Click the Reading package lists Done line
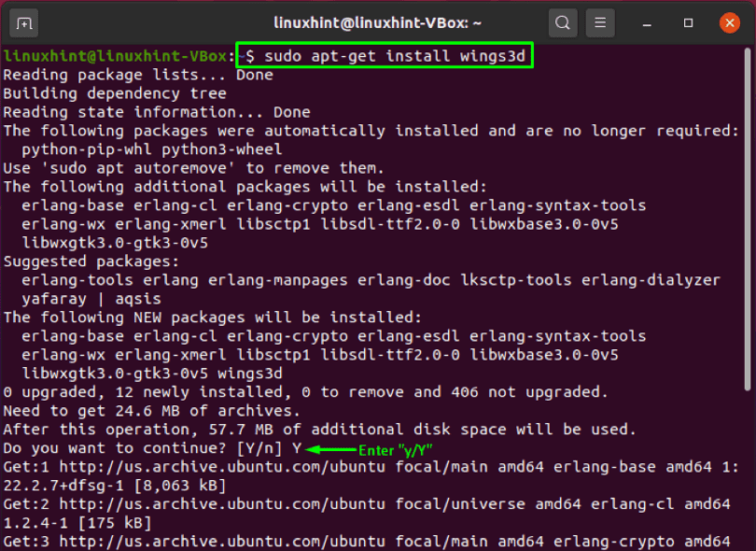This screenshot has height=551, width=756. 131,74
